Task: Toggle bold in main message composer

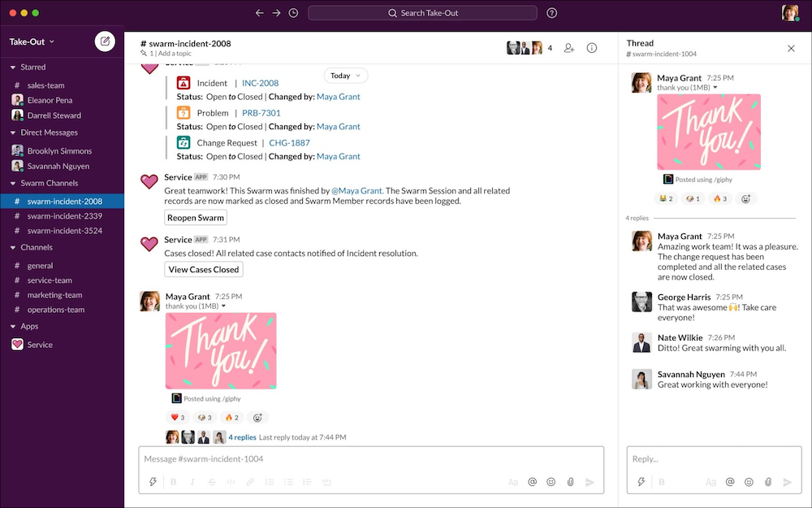Action: click(174, 481)
